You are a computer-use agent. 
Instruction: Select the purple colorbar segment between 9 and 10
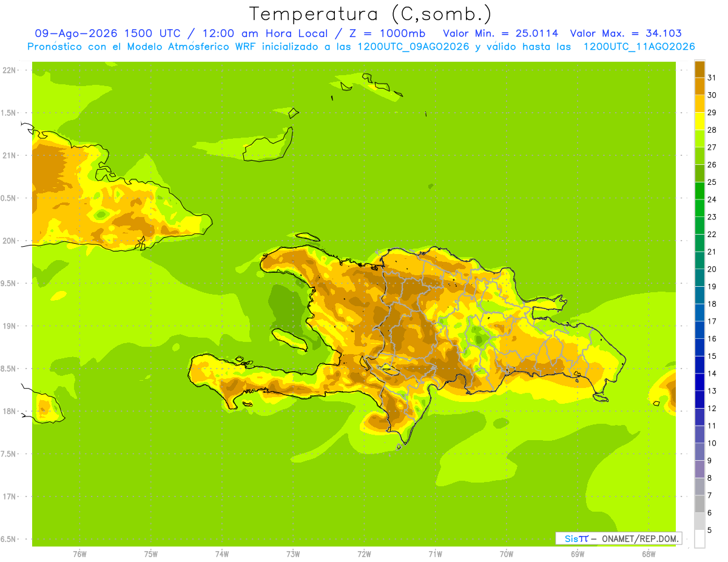pyautogui.click(x=699, y=452)
